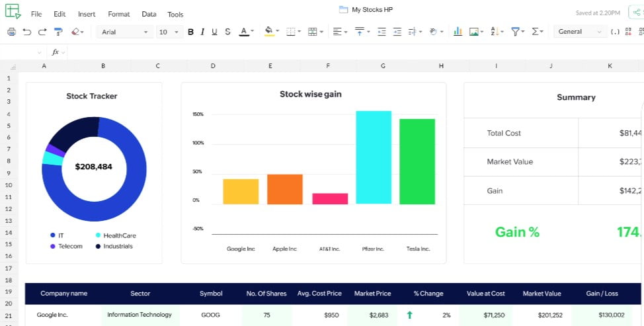Image resolution: width=644 pixels, height=326 pixels.
Task: Click the Zoho Sheet app logo
Action: pyautogui.click(x=13, y=11)
